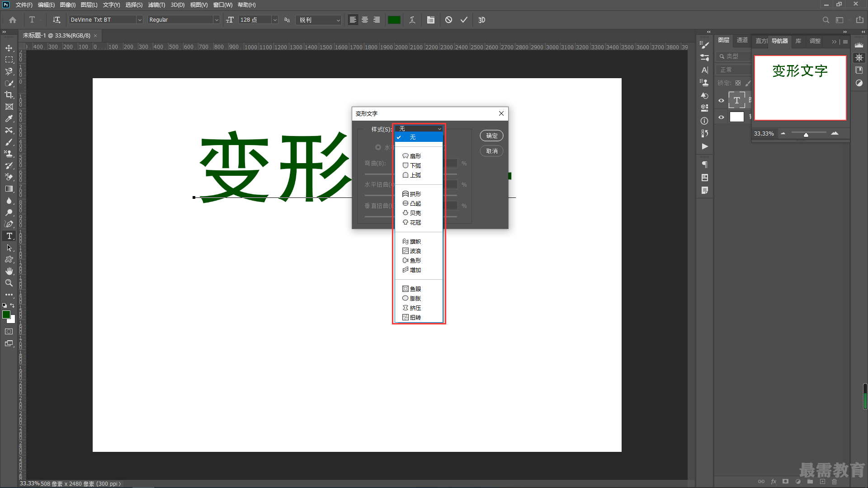Image resolution: width=868 pixels, height=488 pixels.
Task: Click the navigator preview thumbnail
Action: pos(800,88)
